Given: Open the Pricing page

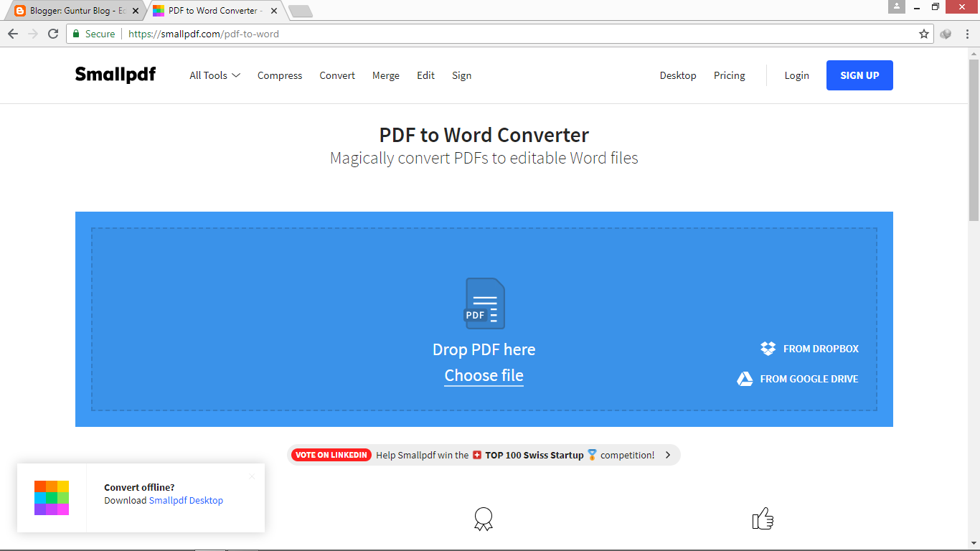Looking at the screenshot, I should (x=730, y=75).
